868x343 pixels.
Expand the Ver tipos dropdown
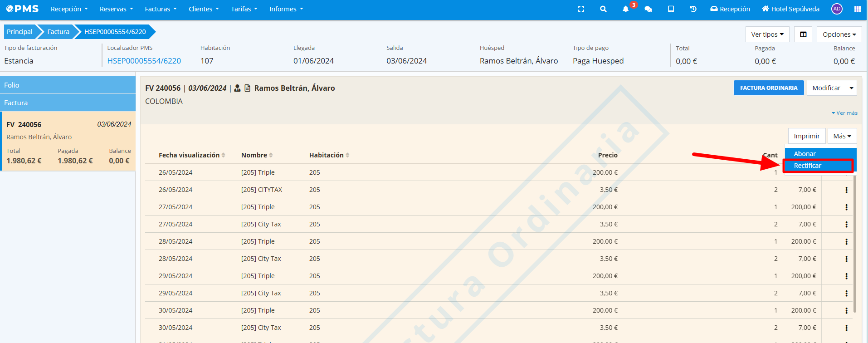(x=767, y=34)
